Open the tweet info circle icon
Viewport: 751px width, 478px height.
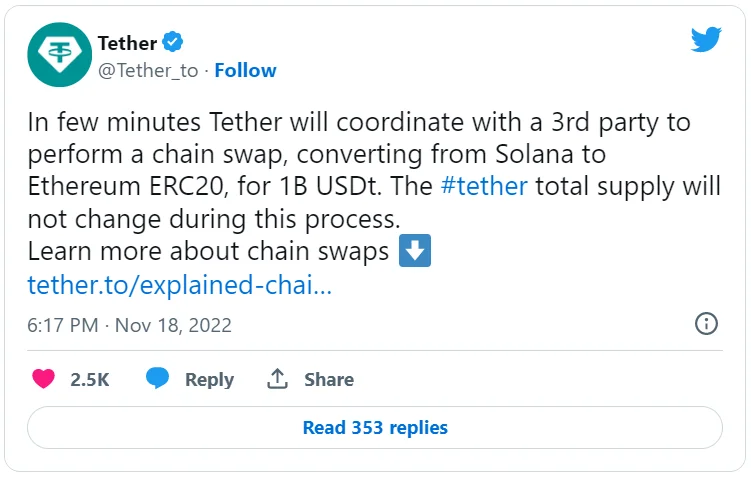pos(706,324)
